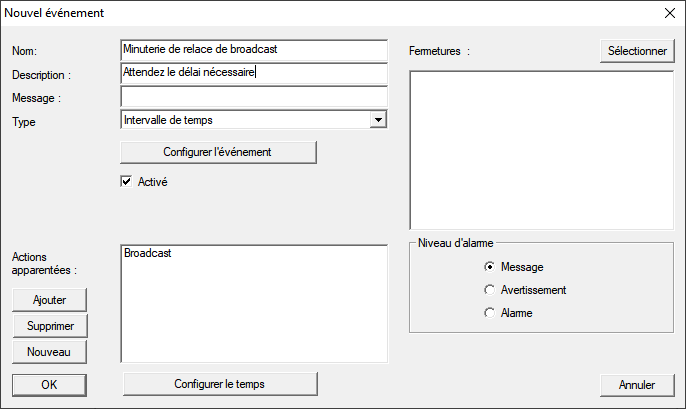Click inside the Fermetures list box
Image resolution: width=686 pixels, height=409 pixels.
click(x=541, y=150)
